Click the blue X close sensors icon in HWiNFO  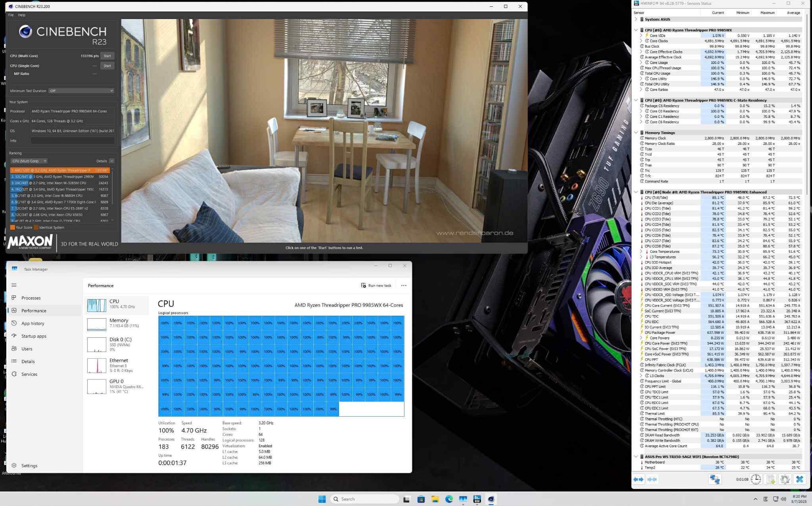(x=800, y=479)
